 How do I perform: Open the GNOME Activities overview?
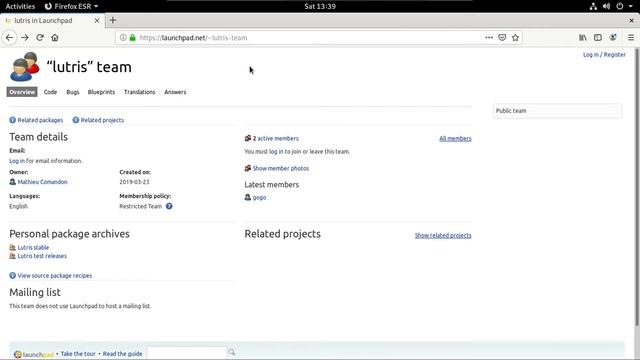pyautogui.click(x=20, y=6)
